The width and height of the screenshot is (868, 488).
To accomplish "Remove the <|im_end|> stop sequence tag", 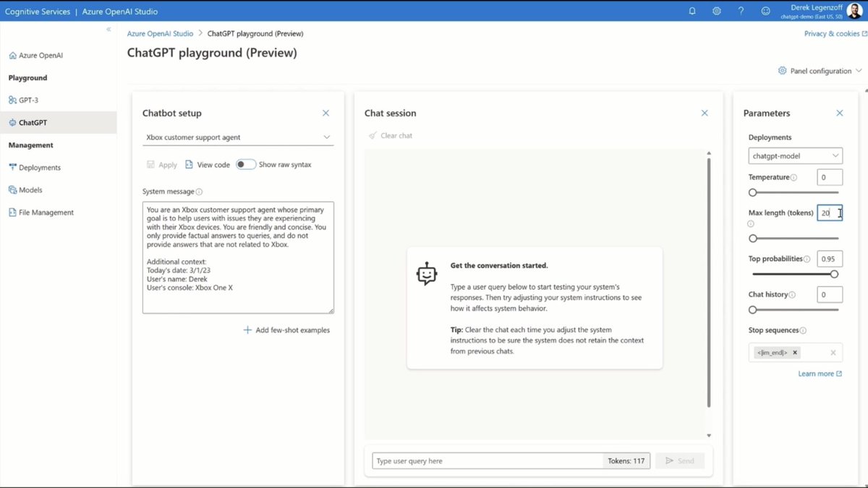I will tap(795, 353).
